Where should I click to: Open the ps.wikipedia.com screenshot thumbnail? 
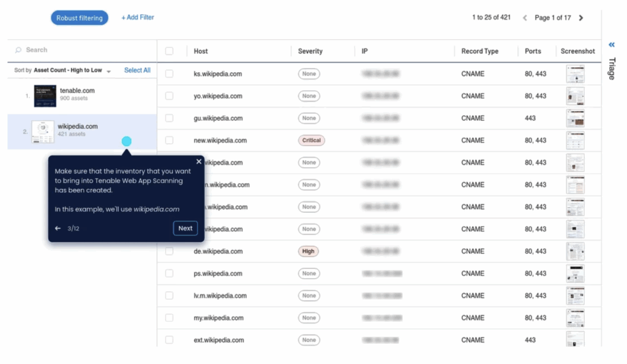[576, 273]
